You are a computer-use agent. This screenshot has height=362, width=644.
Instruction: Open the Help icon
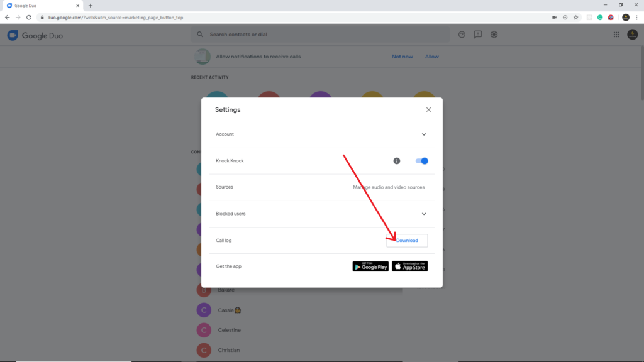click(462, 35)
